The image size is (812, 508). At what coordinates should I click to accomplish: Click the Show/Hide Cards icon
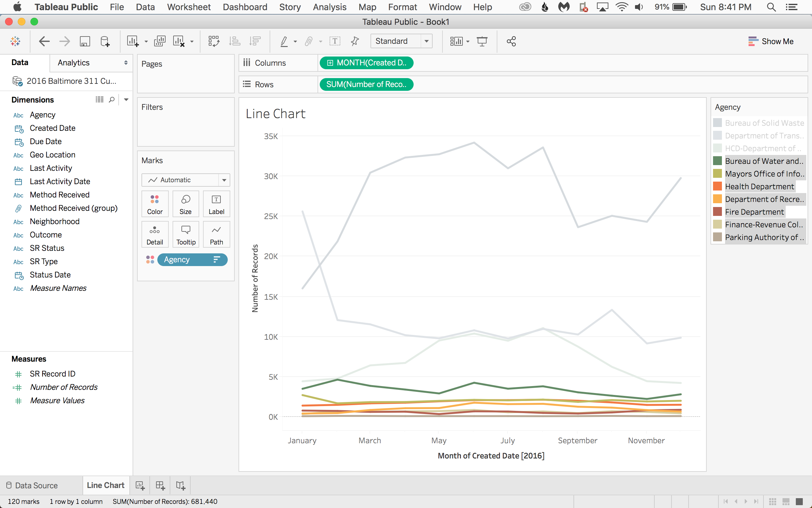coord(456,41)
